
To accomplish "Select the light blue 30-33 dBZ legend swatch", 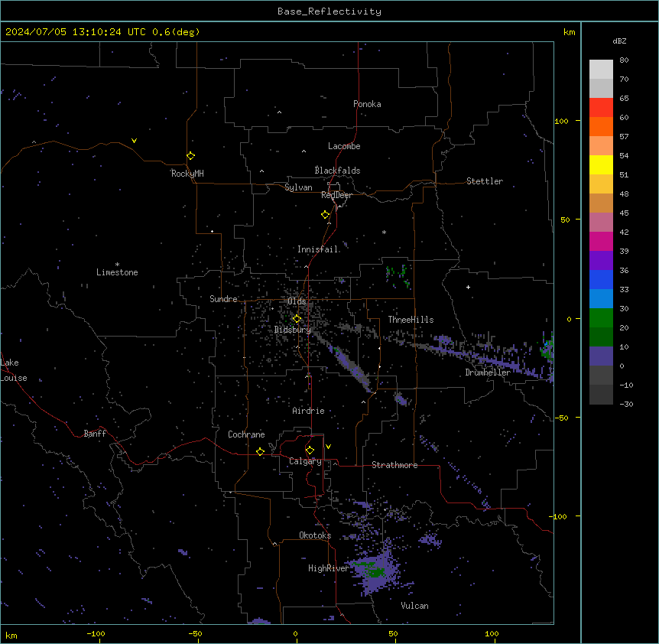I will point(601,299).
